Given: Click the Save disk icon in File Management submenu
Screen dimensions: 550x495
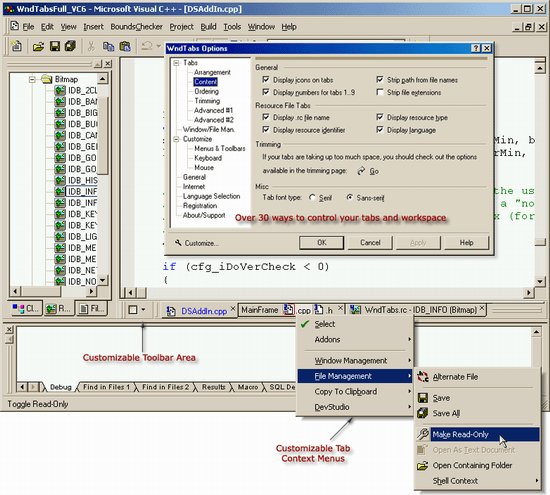Looking at the screenshot, I should click(x=423, y=398).
